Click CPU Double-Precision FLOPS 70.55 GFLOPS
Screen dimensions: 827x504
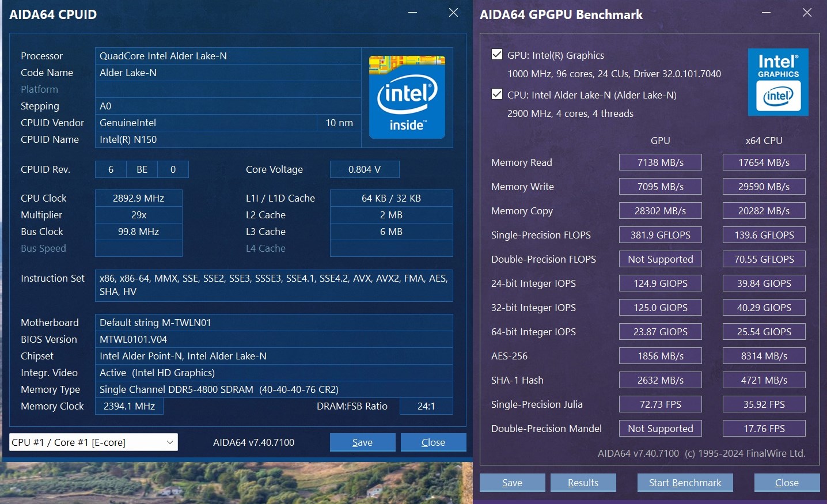click(x=764, y=259)
